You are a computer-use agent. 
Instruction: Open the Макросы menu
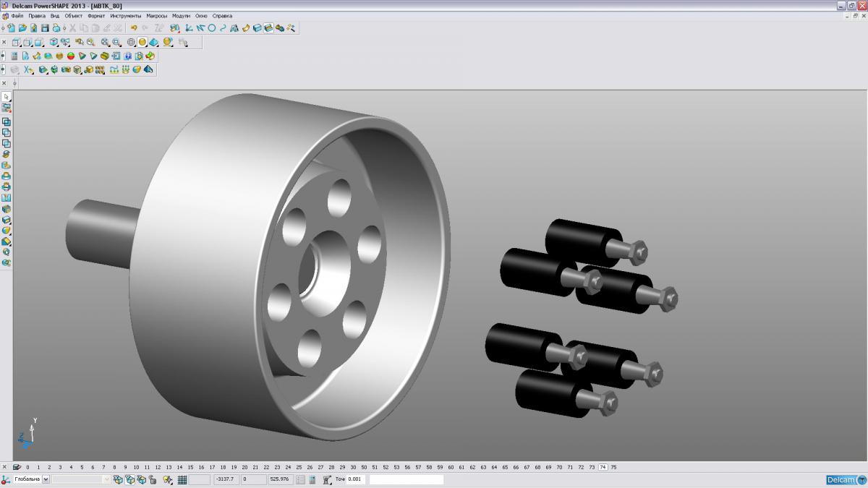[x=156, y=15]
